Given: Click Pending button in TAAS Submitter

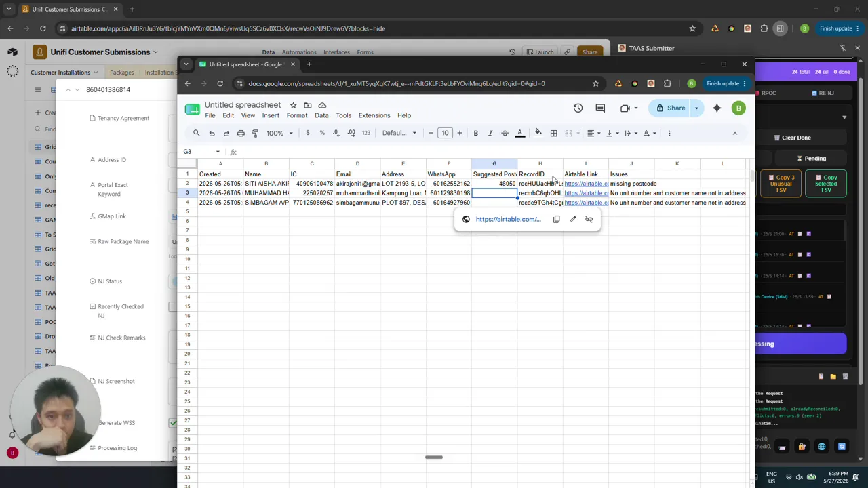Looking at the screenshot, I should (x=811, y=159).
